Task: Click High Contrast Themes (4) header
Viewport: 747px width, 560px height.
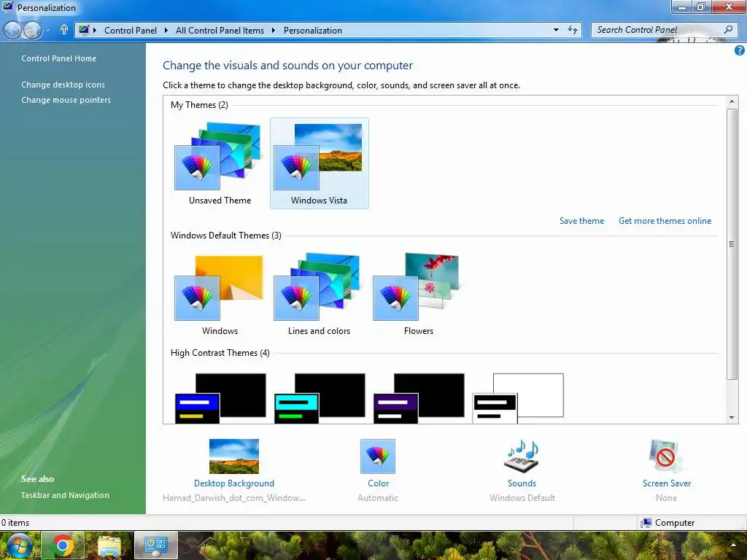Action: pyautogui.click(x=220, y=353)
